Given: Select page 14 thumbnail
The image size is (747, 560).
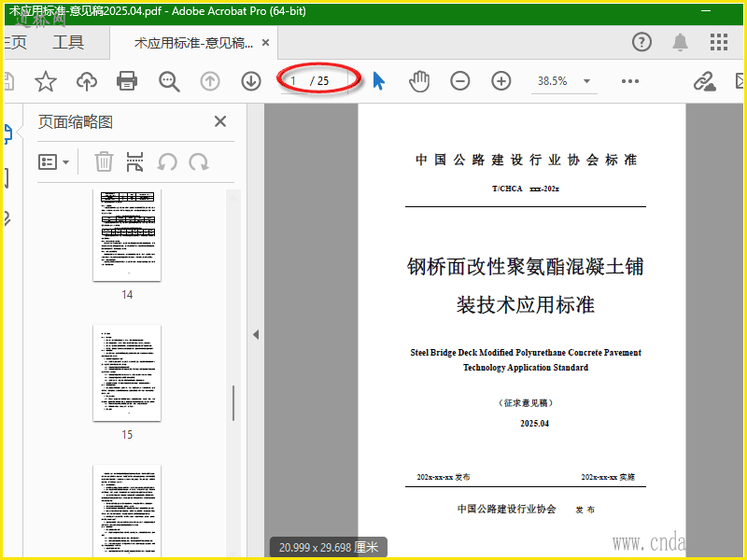Looking at the screenshot, I should coord(127,235).
